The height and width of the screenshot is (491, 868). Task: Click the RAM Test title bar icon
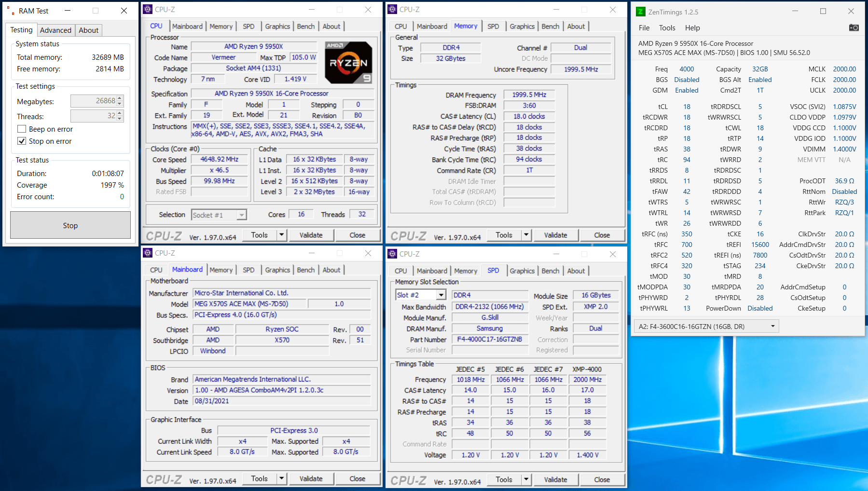point(10,11)
